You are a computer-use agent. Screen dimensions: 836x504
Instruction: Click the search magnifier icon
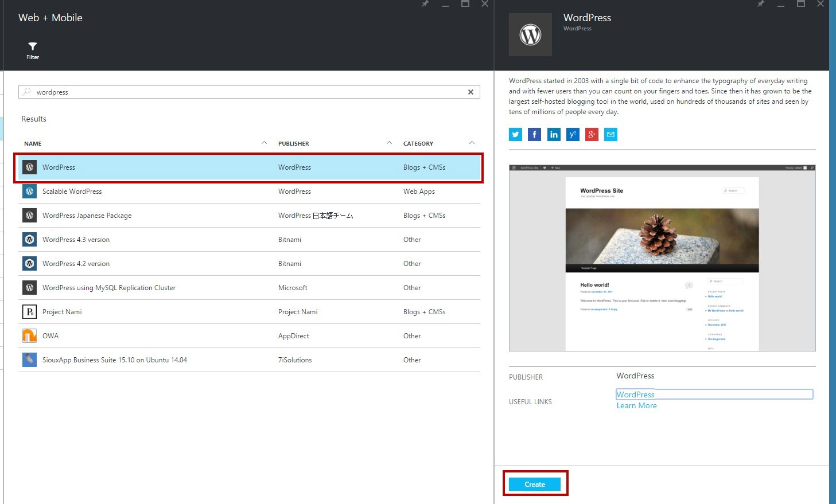click(x=27, y=92)
